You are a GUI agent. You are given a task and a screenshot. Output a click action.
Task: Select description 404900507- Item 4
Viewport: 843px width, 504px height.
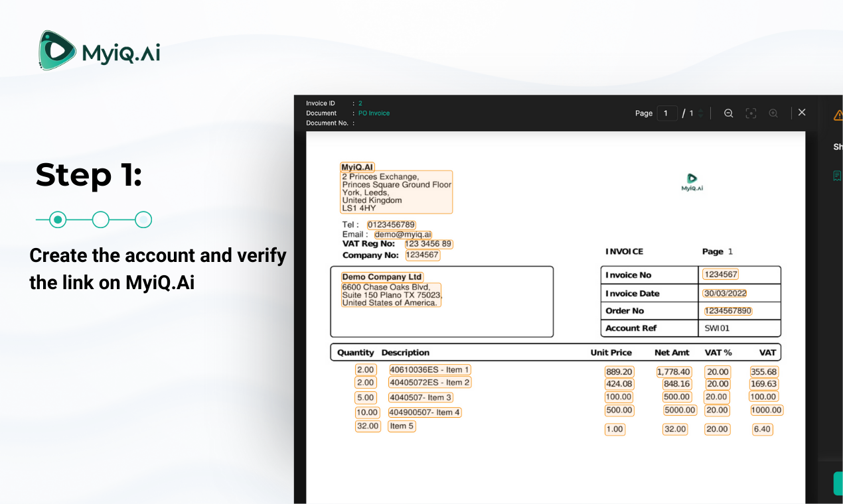425,412
